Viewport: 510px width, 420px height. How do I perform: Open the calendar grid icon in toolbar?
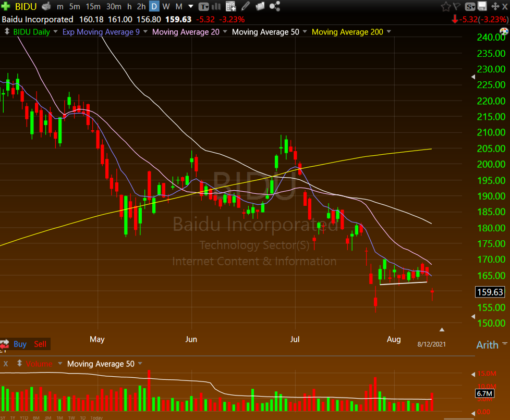[x=230, y=6]
